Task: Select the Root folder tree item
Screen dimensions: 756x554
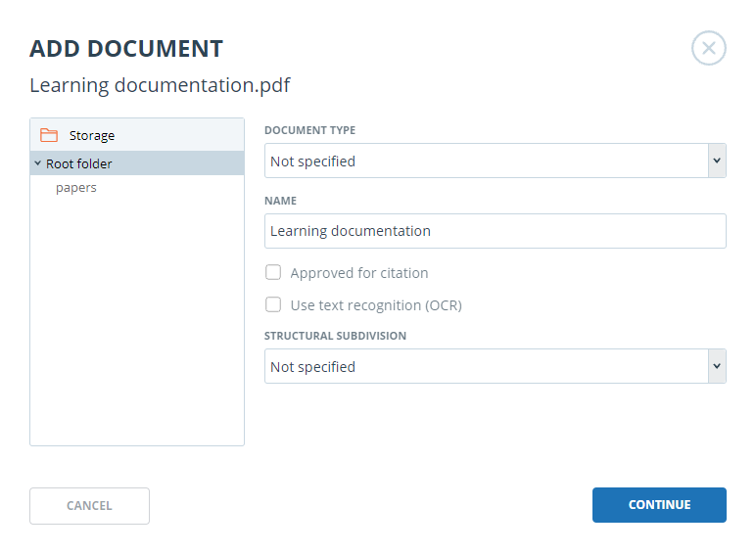Action: pos(137,163)
